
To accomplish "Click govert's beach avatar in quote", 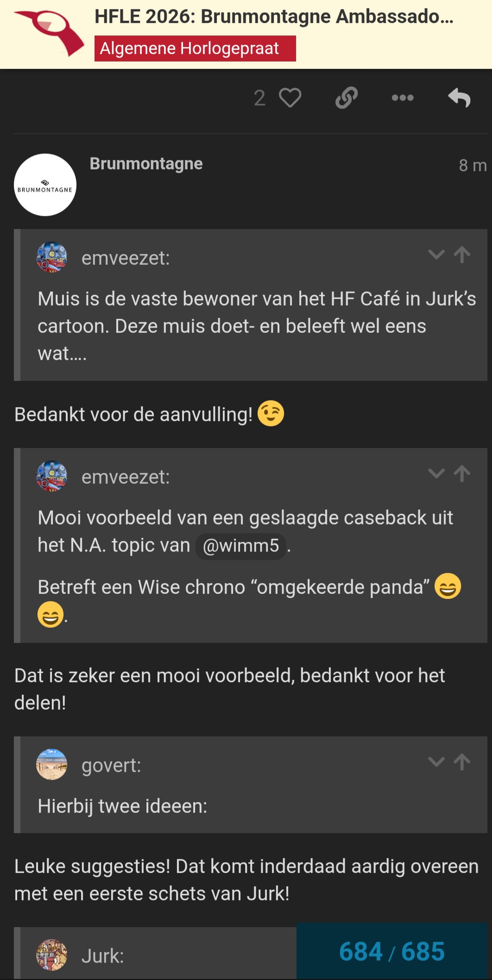I will coord(52,765).
